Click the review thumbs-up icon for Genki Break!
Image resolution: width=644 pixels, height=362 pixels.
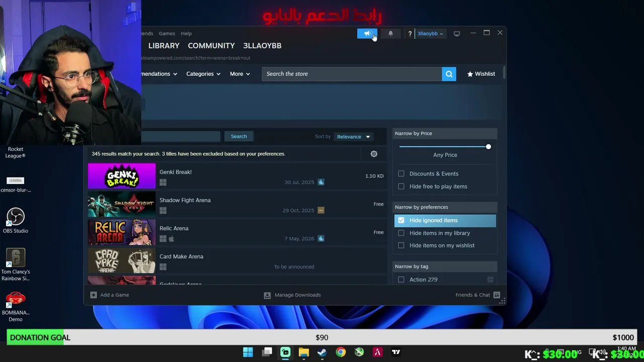click(x=321, y=182)
